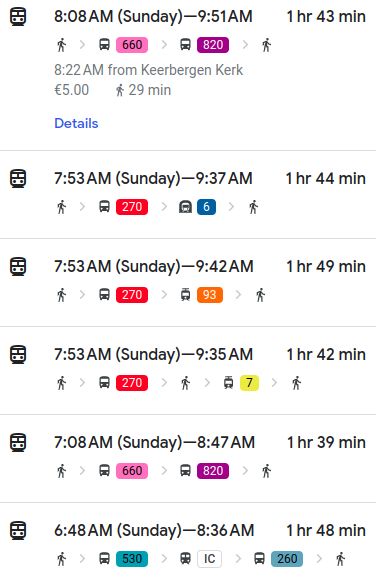Choose the 1 hr 49 min route
The height and width of the screenshot is (586, 376).
[x=188, y=283]
